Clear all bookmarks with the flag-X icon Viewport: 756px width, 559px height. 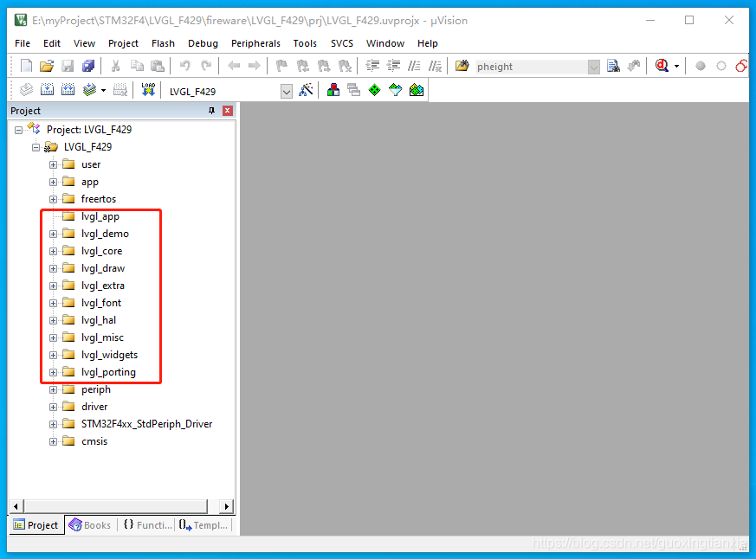(x=346, y=66)
